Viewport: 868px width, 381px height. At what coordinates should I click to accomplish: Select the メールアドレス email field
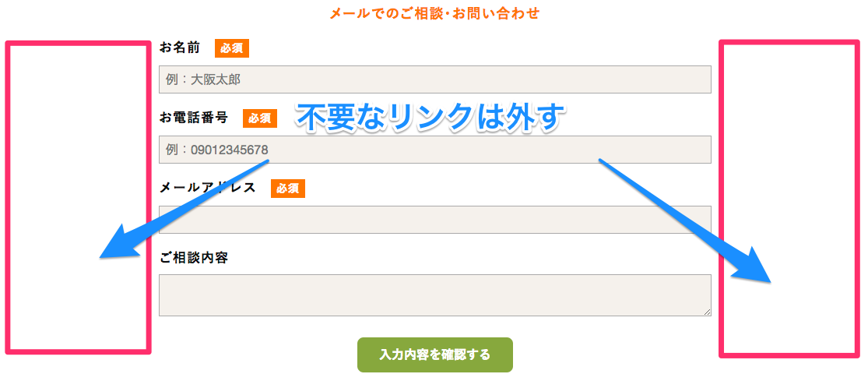(x=434, y=220)
